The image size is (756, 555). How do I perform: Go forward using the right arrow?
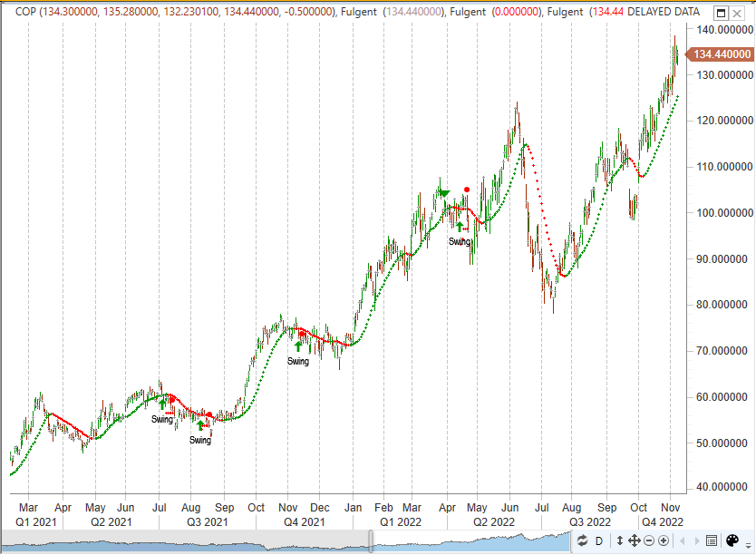[x=697, y=541]
